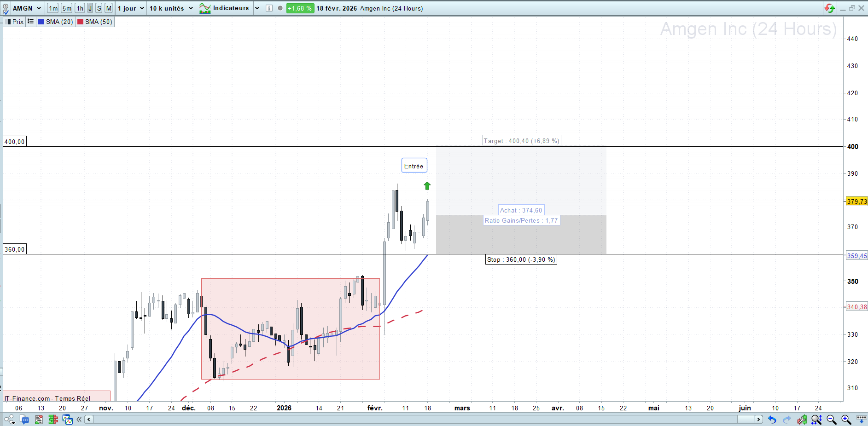Select the 1h timeframe
Screen dimensions: 868x426
coord(80,8)
